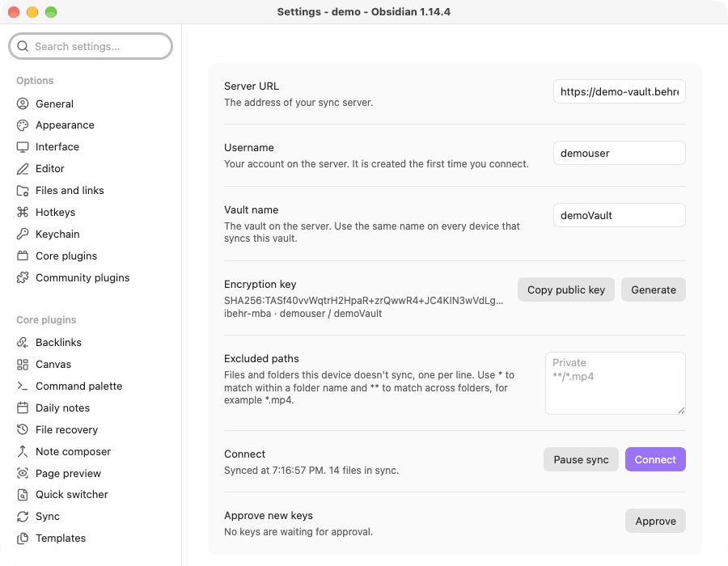Click the Templates label
This screenshot has width=728, height=566.
(x=61, y=539)
